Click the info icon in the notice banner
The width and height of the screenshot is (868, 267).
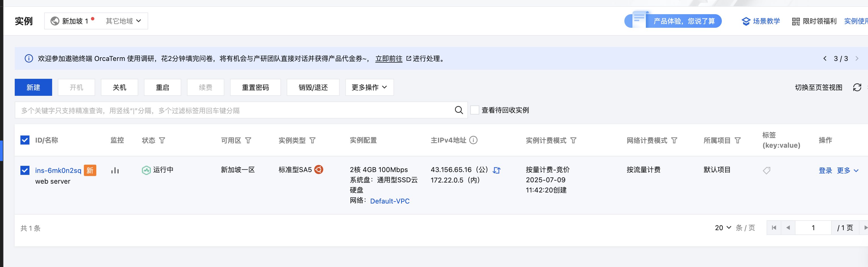tap(29, 59)
